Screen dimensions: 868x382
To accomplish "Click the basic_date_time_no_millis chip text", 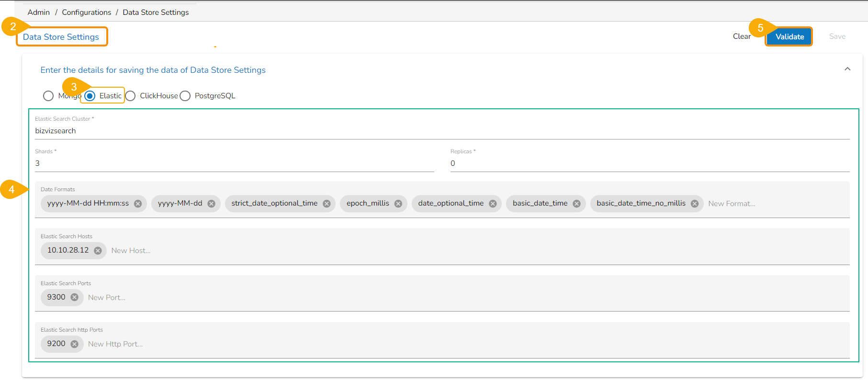I will (x=641, y=203).
